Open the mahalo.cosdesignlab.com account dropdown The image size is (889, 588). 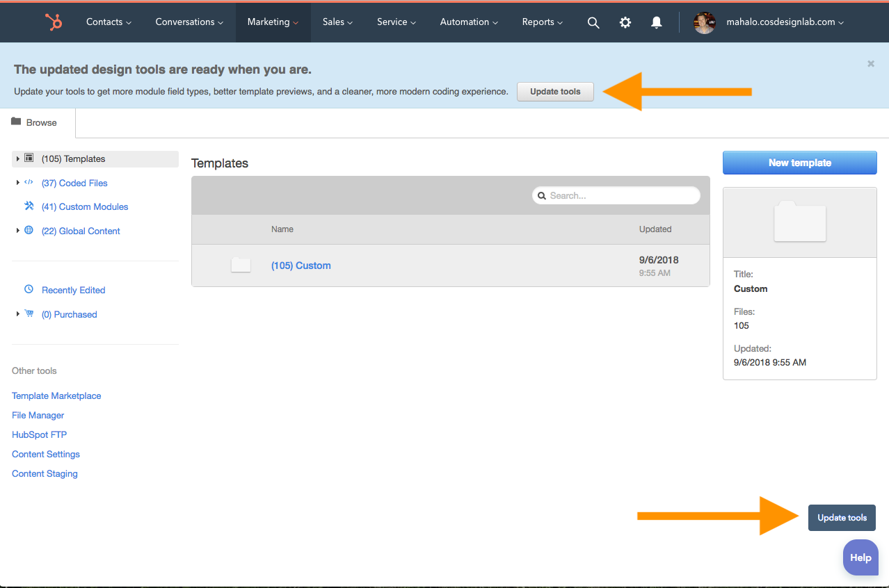pos(785,22)
